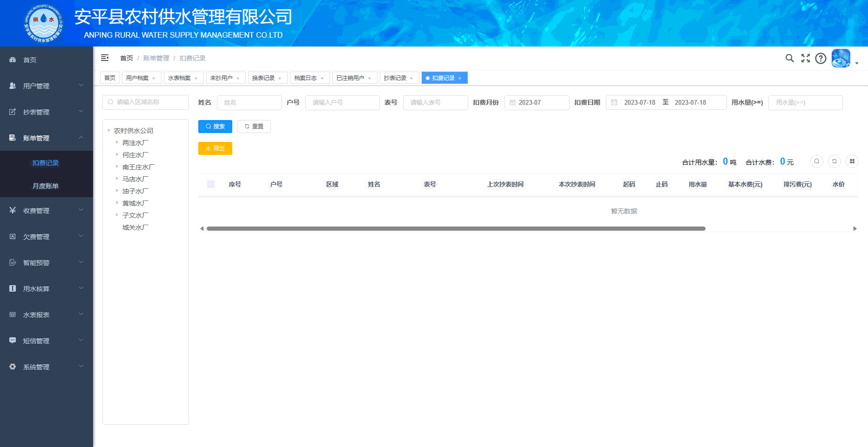Expand the 两洼水厂 tree node
This screenshot has height=447, width=868.
pyautogui.click(x=117, y=142)
